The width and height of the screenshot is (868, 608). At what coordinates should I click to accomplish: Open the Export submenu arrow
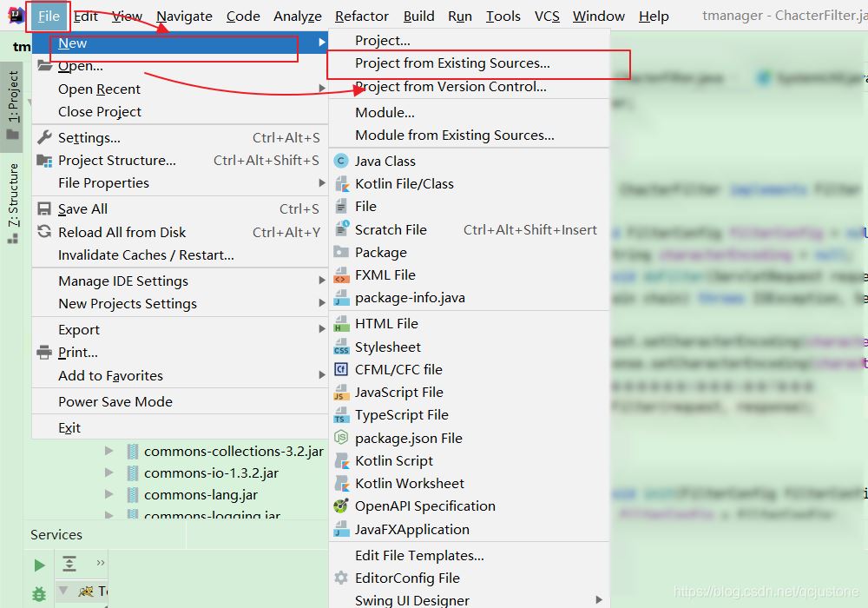pos(322,329)
